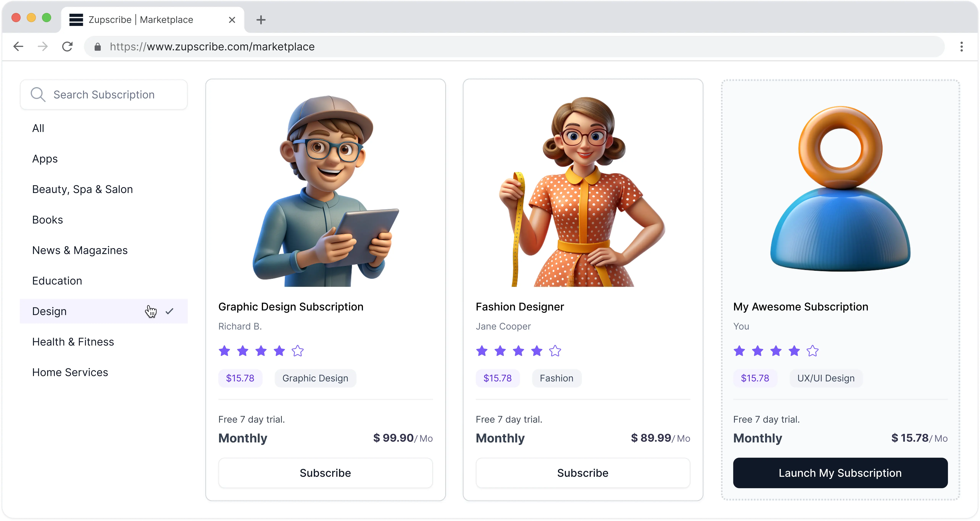Reload the marketplace page
This screenshot has height=521, width=980.
click(67, 46)
